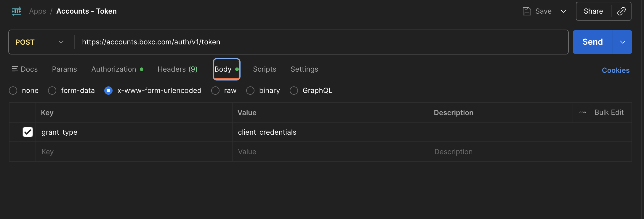The image size is (644, 219).
Task: Click the request URL field
Action: point(321,42)
